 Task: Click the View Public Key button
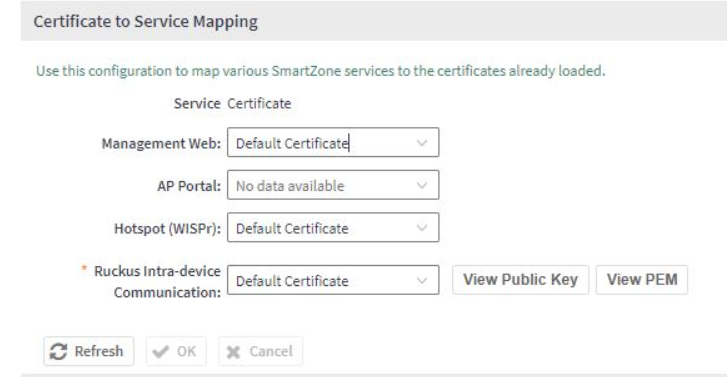520,280
